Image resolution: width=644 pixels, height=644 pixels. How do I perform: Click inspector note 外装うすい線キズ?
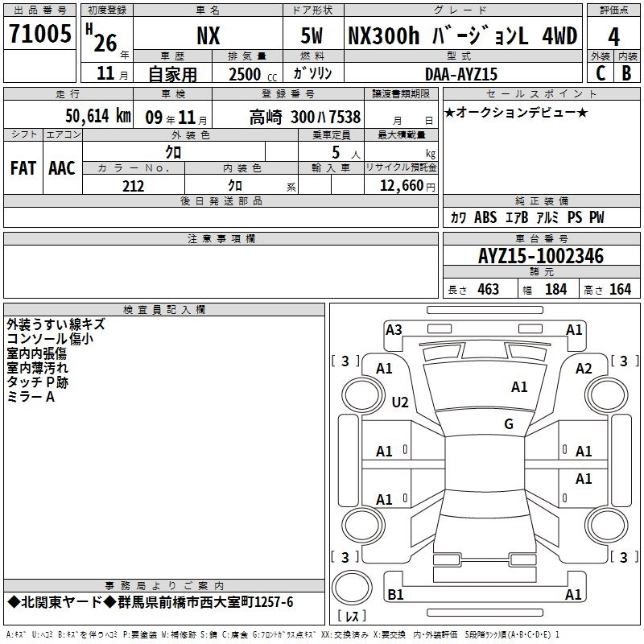(56, 324)
